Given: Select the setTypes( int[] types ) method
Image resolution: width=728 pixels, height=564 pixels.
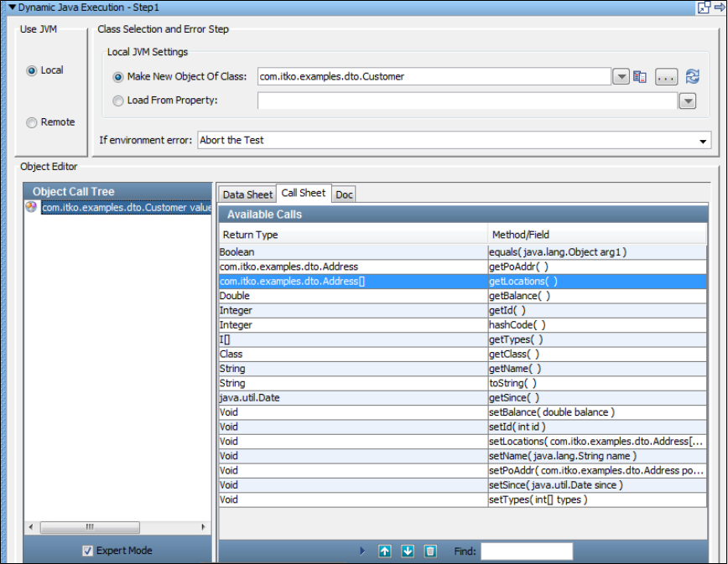Looking at the screenshot, I should [x=463, y=500].
